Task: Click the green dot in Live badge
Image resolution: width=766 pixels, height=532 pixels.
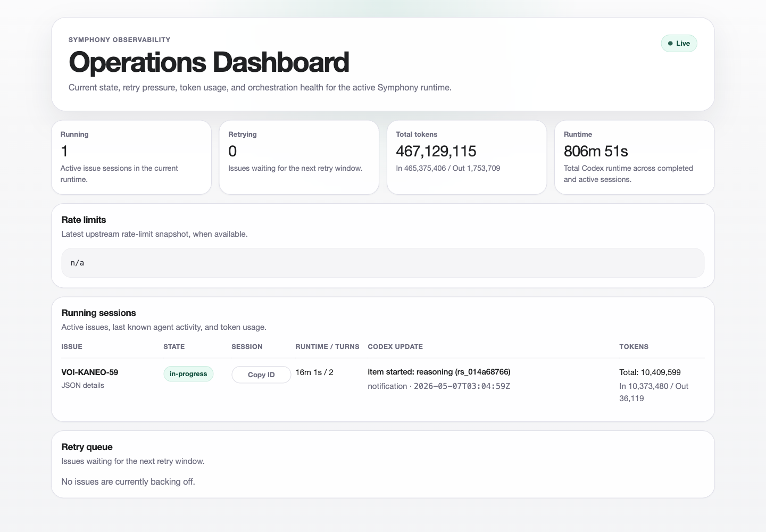Action: pyautogui.click(x=670, y=44)
